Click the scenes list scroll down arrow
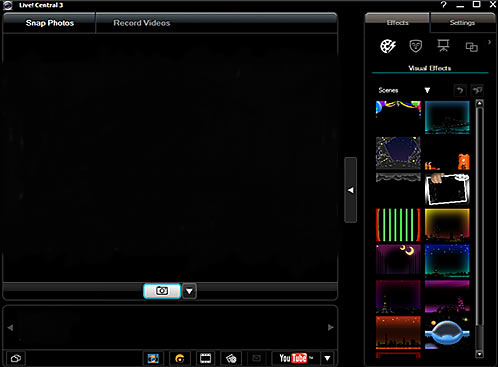The width and height of the screenshot is (500, 367). [479, 354]
